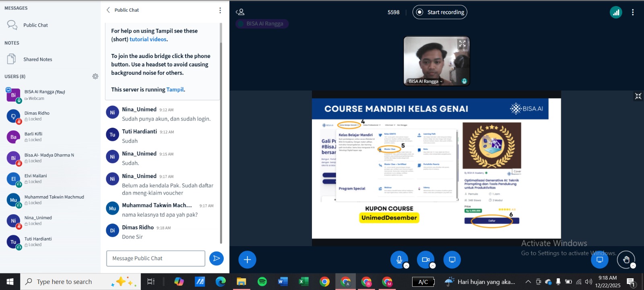Go back from the Public Chat panel
The width and height of the screenshot is (644, 290).
(108, 10)
